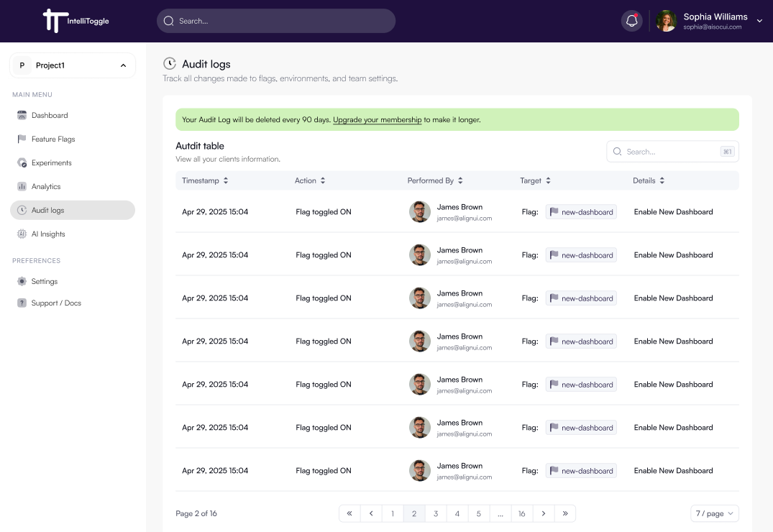Navigate to Analytics in the sidebar
This screenshot has width=773, height=532.
pyautogui.click(x=46, y=186)
